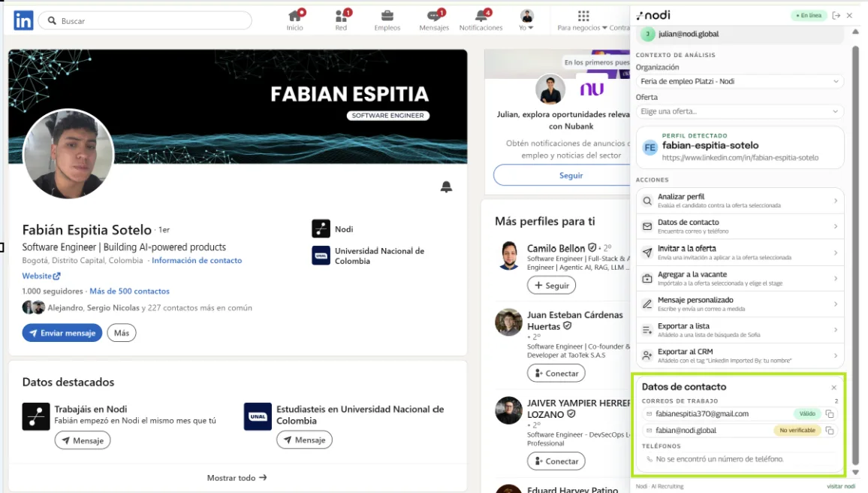868x493 pixels.
Task: Expand Analizar perfil action chevron
Action: point(836,201)
